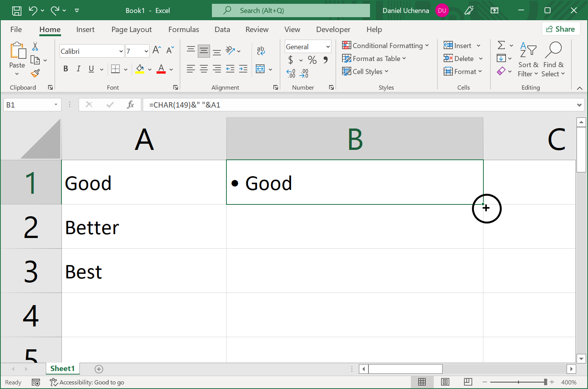Click the Format Painter brush icon
Viewport: 588px width, 389px height.
[x=36, y=73]
